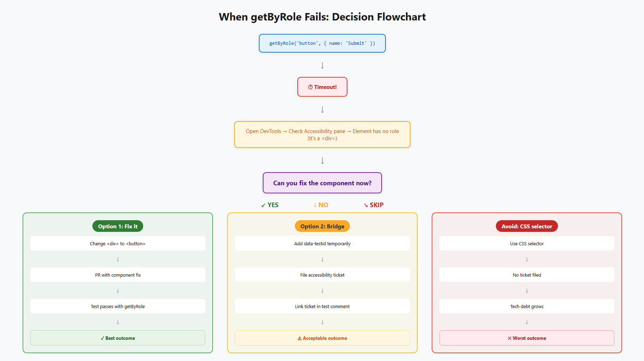Click the 'Acceptable outcome' result box
Image resolution: width=644 pixels, height=361 pixels.
(x=322, y=338)
